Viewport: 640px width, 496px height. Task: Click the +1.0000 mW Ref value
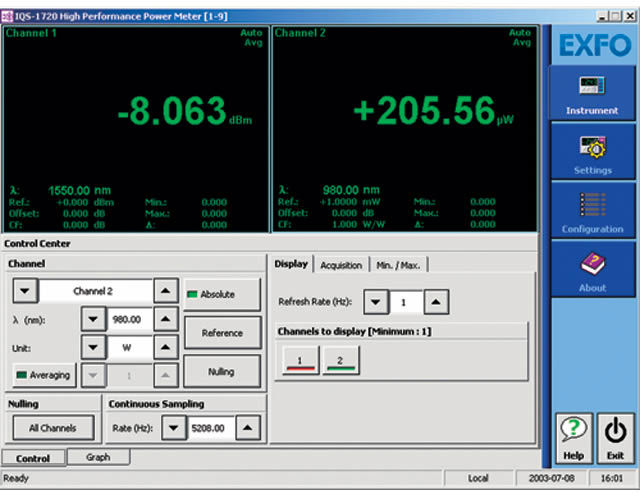(x=350, y=202)
